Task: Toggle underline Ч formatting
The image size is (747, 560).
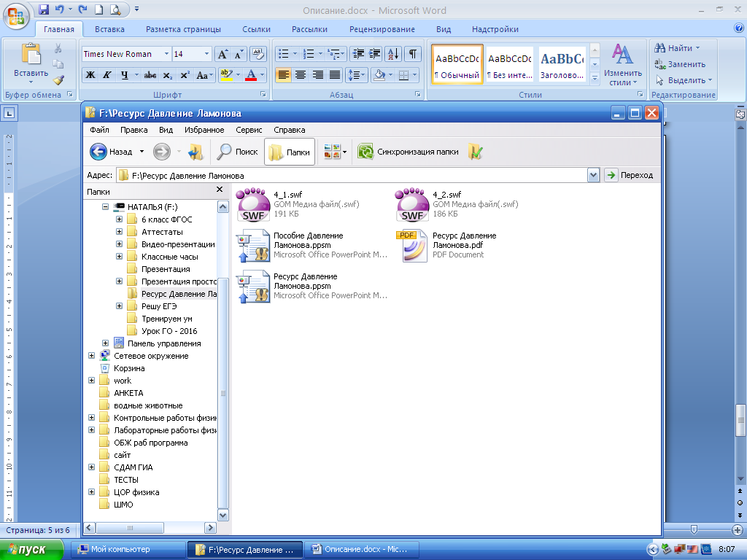Action: coord(124,75)
